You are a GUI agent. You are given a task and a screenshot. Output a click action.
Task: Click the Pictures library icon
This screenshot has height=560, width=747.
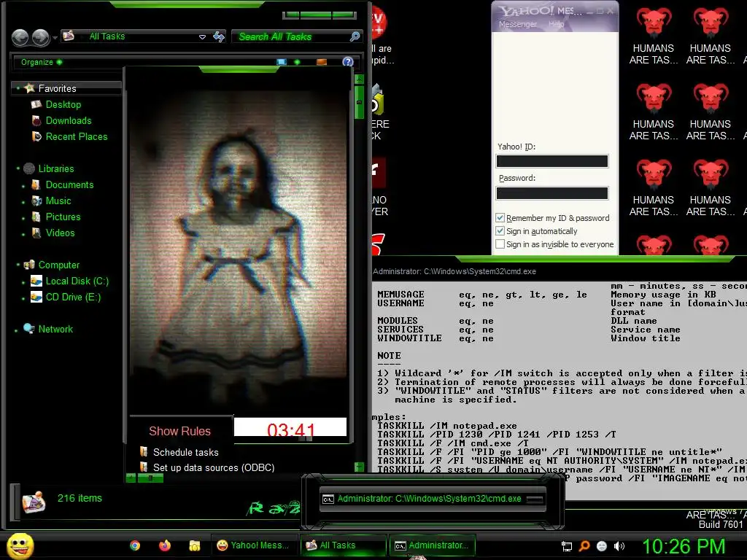(x=36, y=217)
